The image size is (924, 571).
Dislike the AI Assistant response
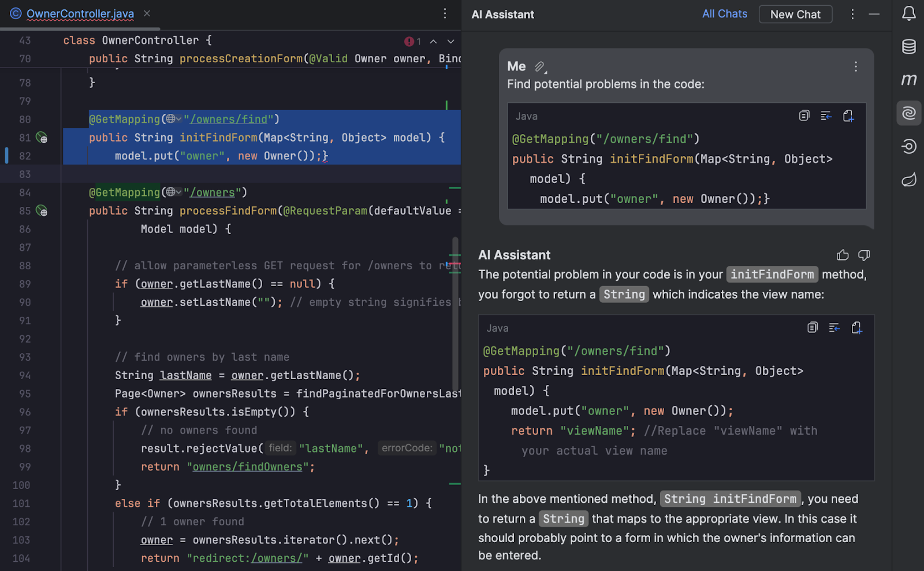point(865,255)
